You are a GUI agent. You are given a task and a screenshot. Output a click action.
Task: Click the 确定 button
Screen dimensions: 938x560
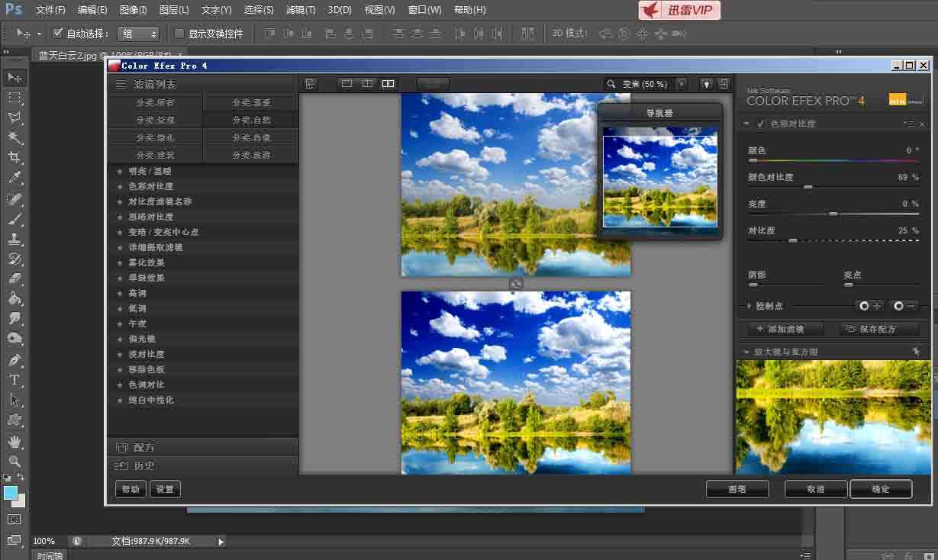point(881,489)
